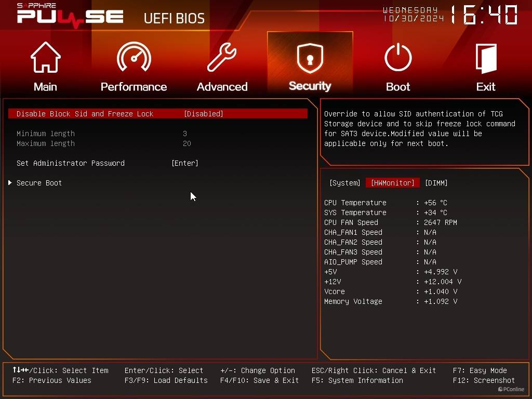532x399 pixels.
Task: Open the Main house icon
Action: point(46,57)
